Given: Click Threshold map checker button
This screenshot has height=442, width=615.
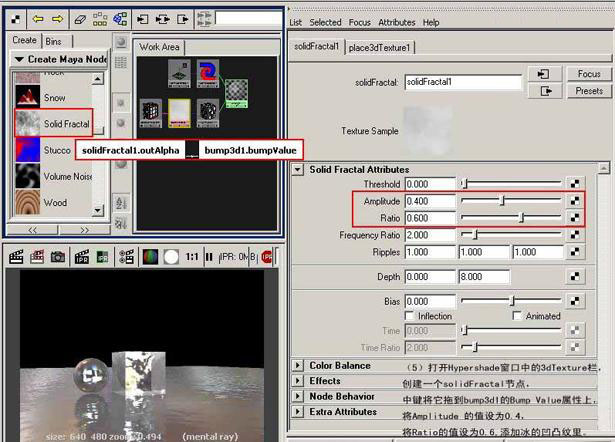Looking at the screenshot, I should 575,184.
